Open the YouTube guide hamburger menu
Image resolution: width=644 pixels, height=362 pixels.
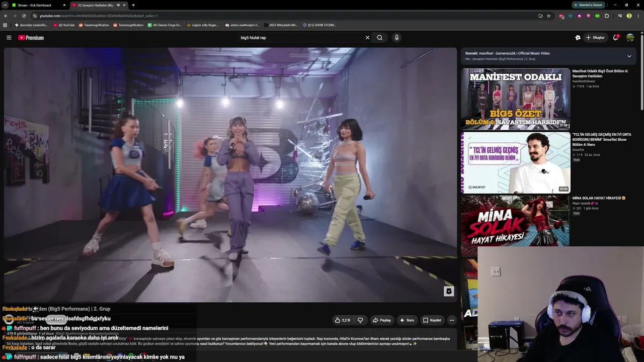point(9,38)
